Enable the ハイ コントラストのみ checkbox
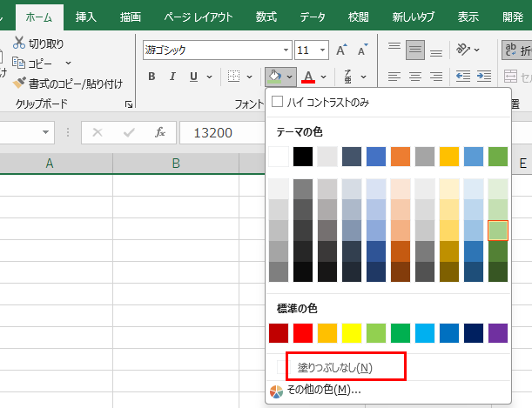Screen dimensions: 532x408 tap(278, 103)
